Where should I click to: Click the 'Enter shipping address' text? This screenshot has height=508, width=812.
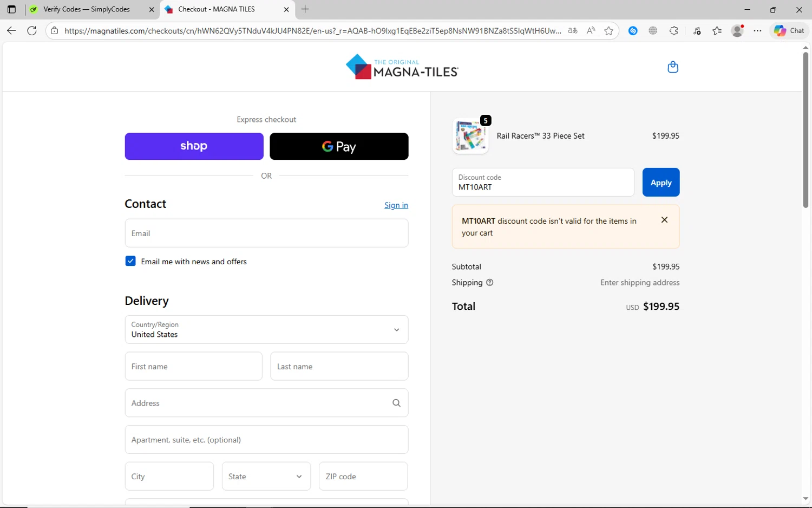point(640,283)
